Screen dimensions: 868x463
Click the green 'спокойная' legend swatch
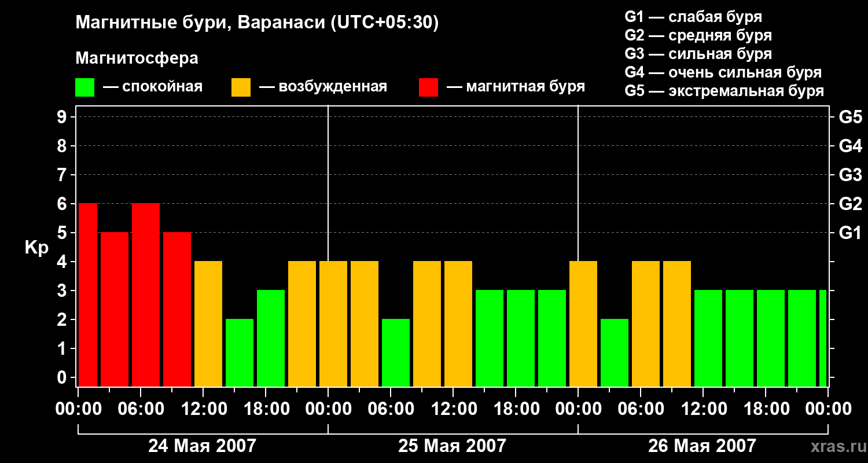(85, 87)
